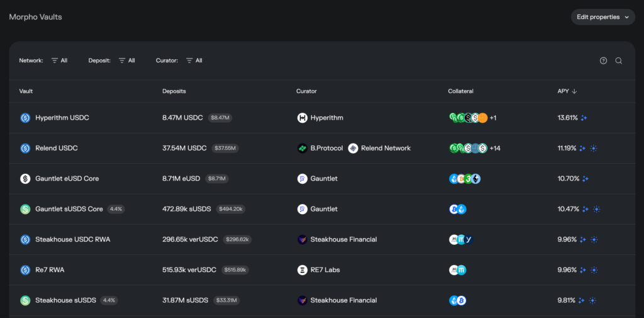
Task: Click the Collateral column header
Action: [461, 91]
